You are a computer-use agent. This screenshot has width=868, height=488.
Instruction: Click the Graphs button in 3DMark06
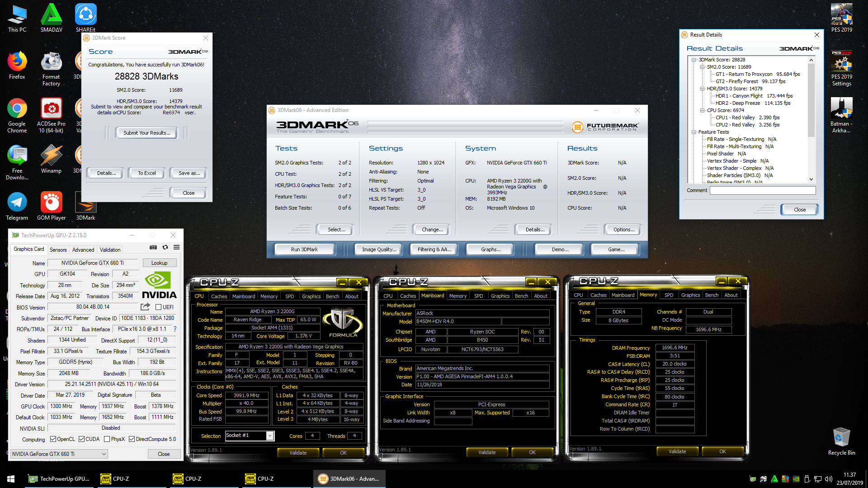pos(491,249)
